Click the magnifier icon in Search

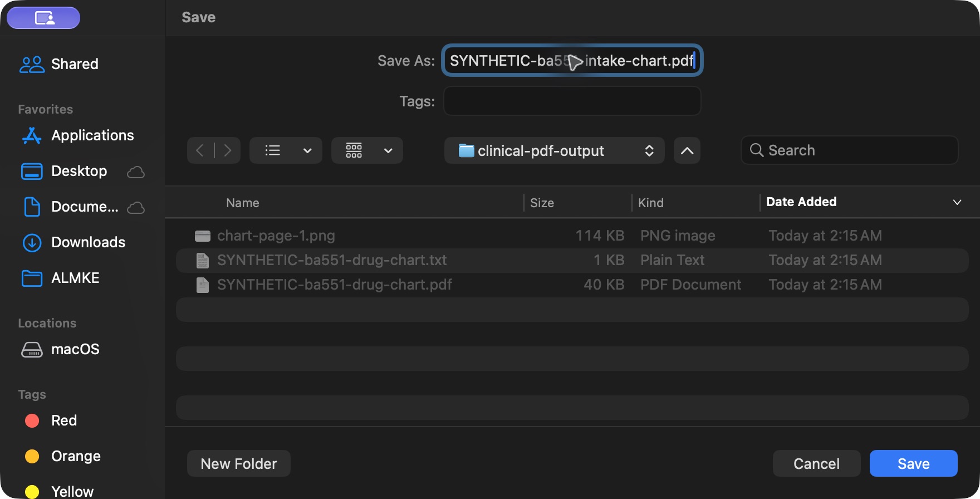pos(757,150)
